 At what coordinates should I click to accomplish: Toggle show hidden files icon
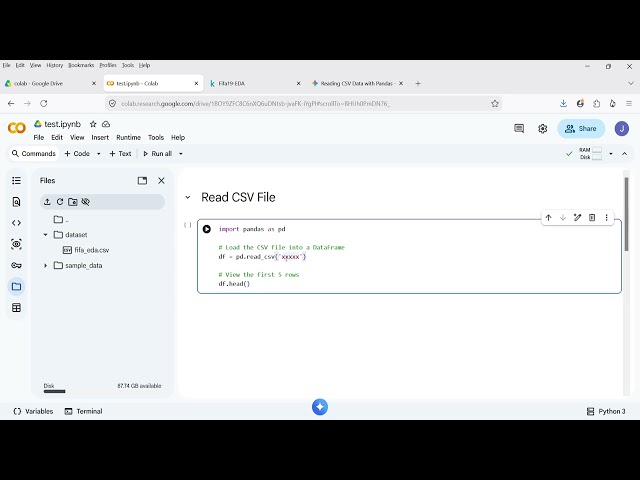(85, 202)
